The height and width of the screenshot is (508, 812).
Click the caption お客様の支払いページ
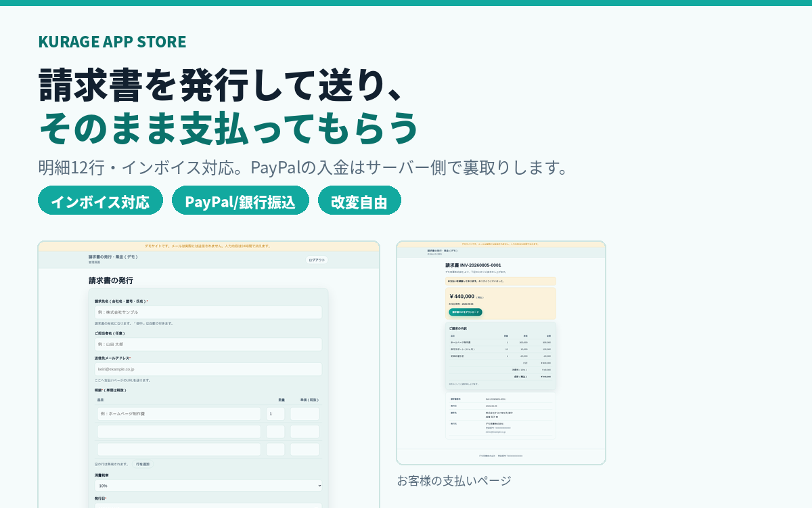click(454, 481)
